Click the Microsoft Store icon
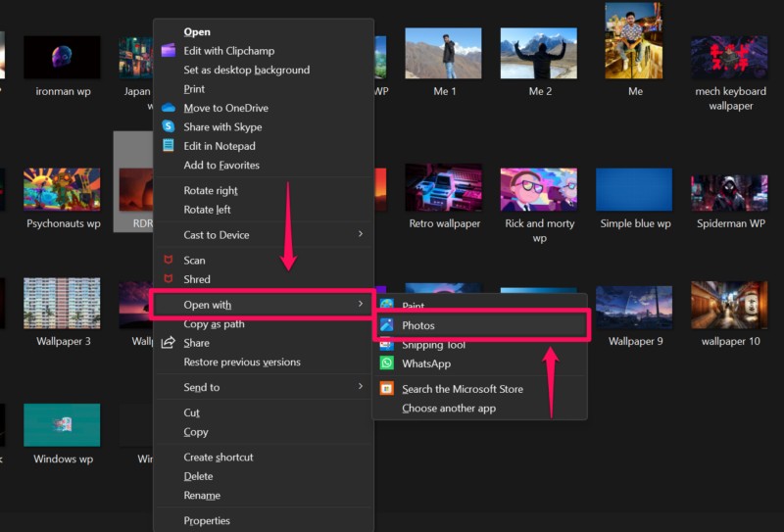The width and height of the screenshot is (784, 532). pyautogui.click(x=387, y=389)
